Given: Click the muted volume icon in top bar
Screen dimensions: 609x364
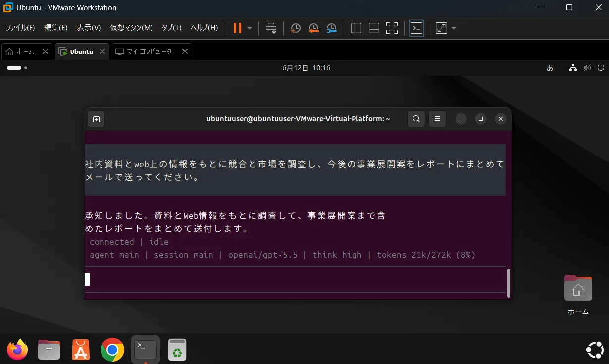Looking at the screenshot, I should 587,68.
